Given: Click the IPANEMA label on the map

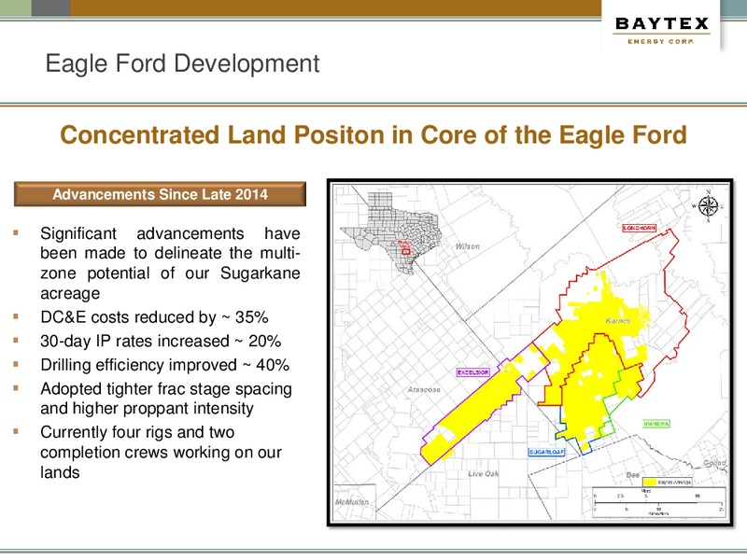Looking at the screenshot, I should [x=656, y=424].
